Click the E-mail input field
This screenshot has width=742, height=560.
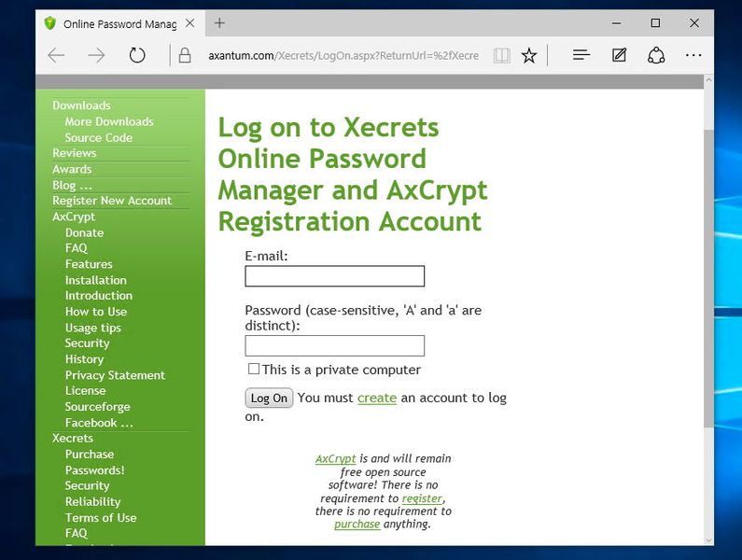(334, 276)
